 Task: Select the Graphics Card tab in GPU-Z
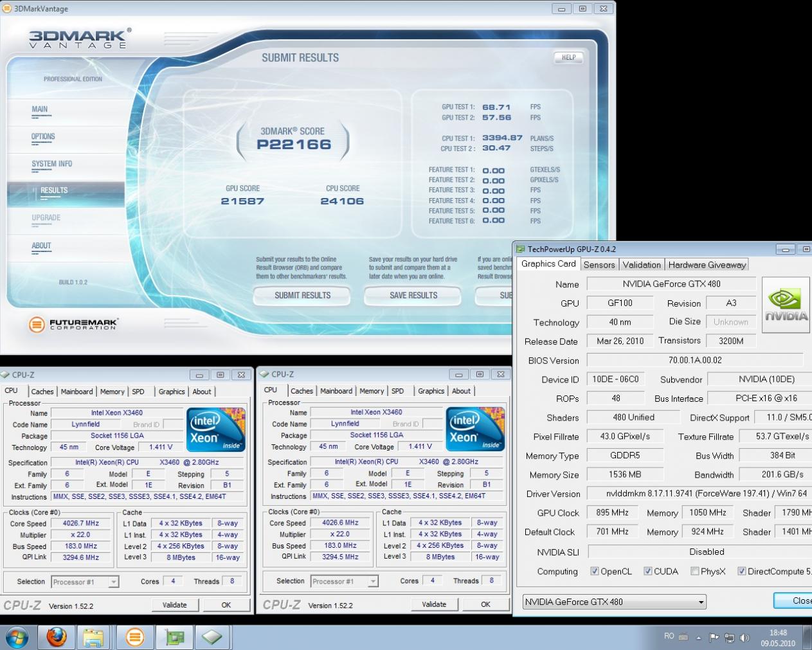pyautogui.click(x=548, y=264)
